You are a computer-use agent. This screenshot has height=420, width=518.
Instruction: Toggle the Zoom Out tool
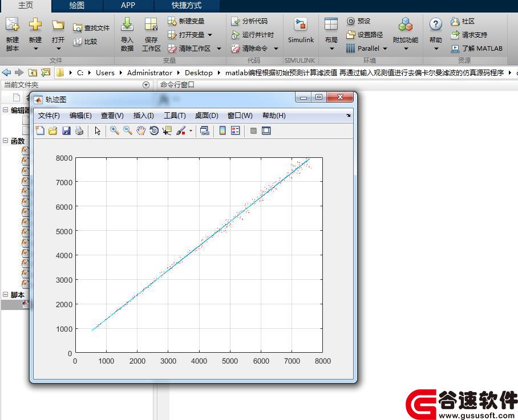click(x=128, y=131)
